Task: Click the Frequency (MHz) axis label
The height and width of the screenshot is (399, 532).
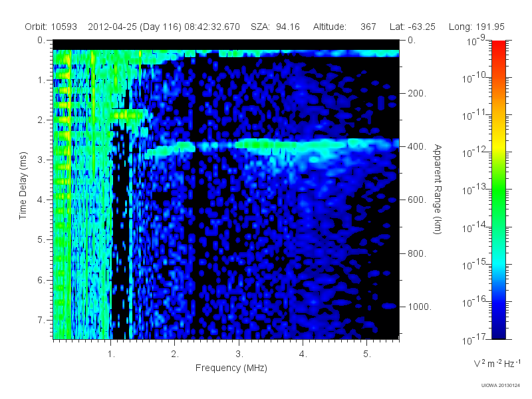Action: point(231,368)
